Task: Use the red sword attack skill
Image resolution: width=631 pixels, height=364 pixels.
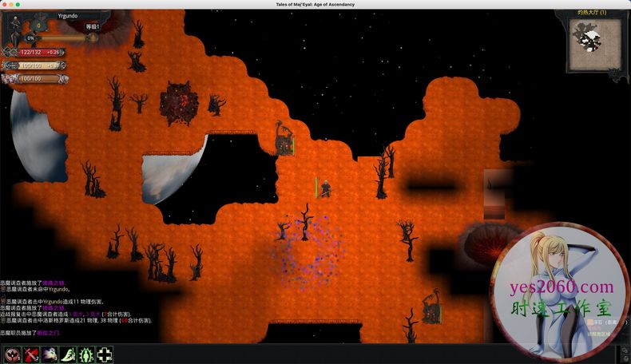Action: point(31,354)
